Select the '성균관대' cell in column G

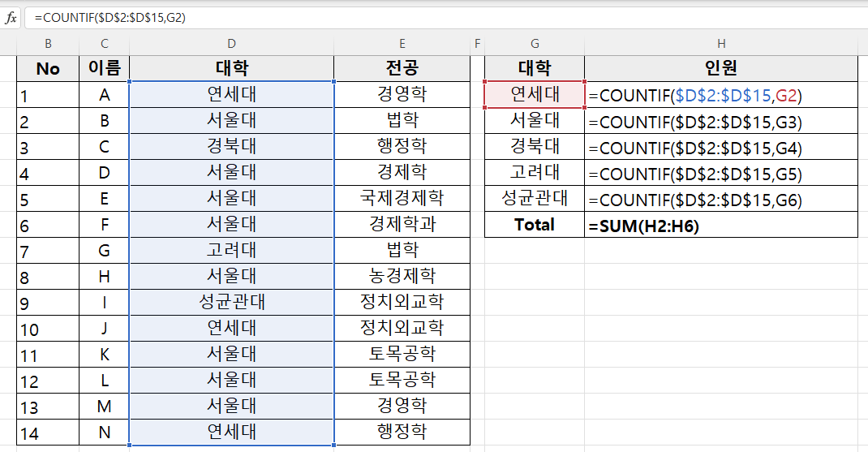point(535,199)
